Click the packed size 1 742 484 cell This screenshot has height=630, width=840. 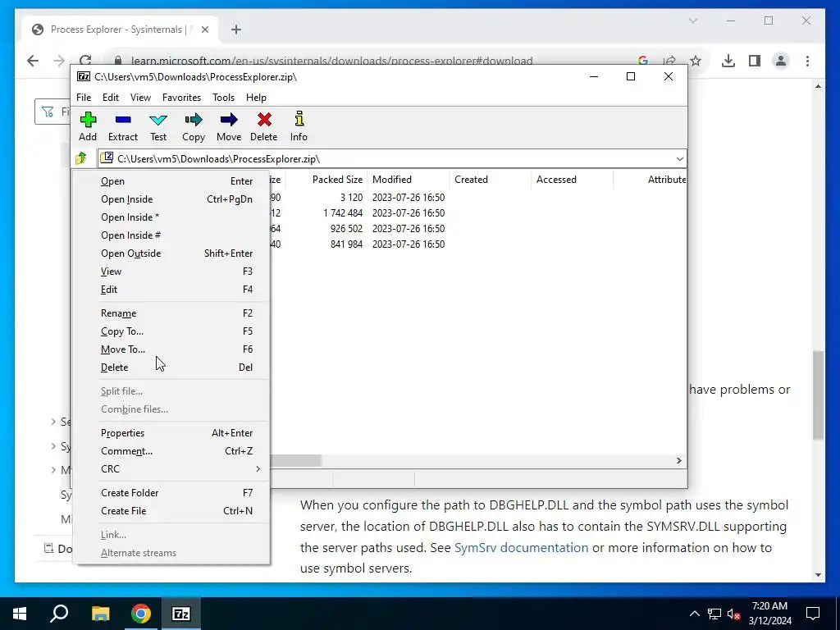click(x=343, y=213)
